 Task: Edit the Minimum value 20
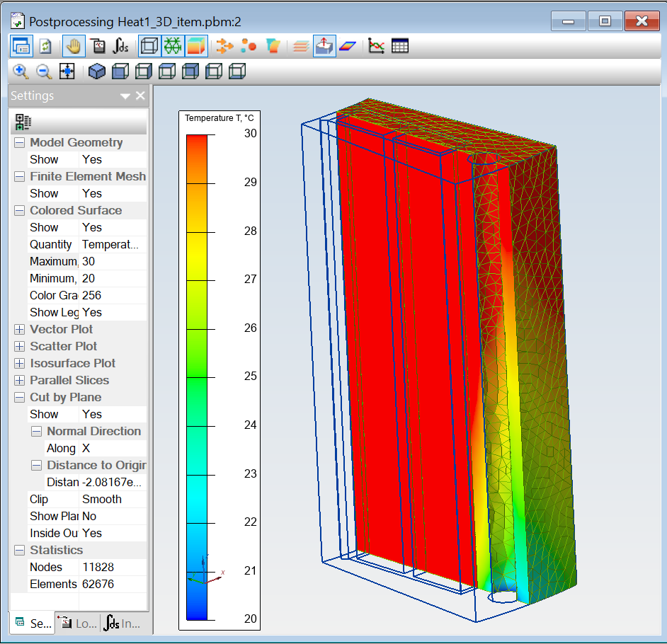[113, 278]
